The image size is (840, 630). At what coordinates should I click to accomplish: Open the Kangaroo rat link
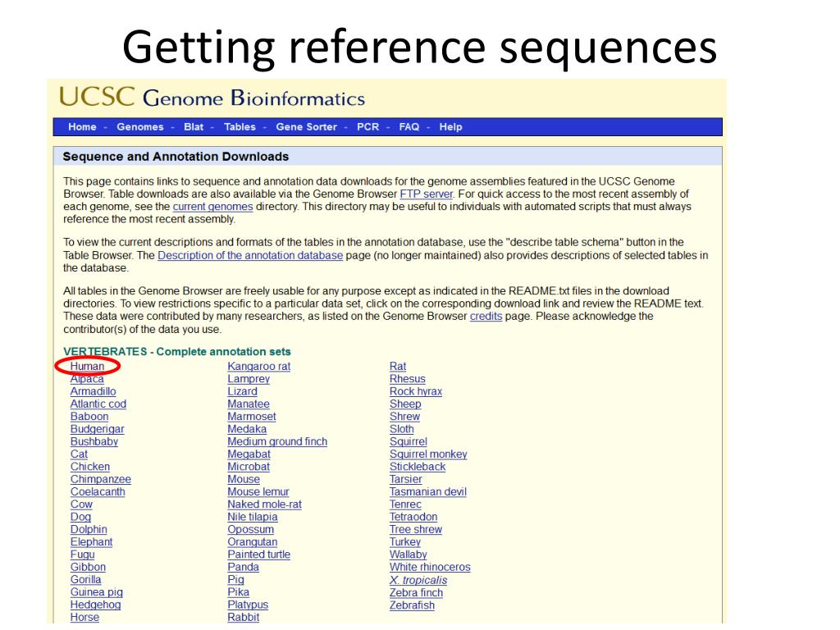[x=258, y=367]
